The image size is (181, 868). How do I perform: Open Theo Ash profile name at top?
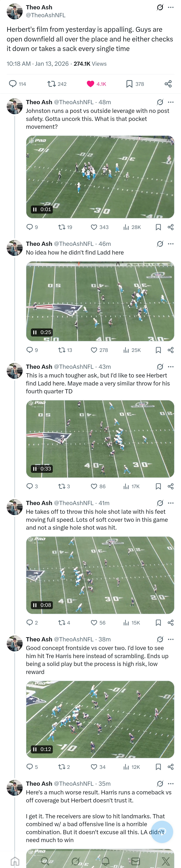39,7
